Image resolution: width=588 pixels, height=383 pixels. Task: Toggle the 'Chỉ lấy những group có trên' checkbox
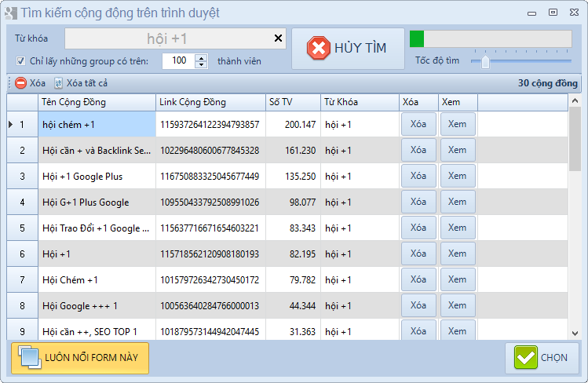coord(20,61)
